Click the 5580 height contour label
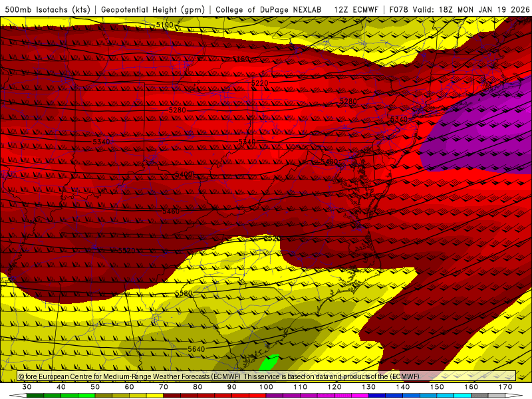This screenshot has width=532, height=399. (x=184, y=293)
